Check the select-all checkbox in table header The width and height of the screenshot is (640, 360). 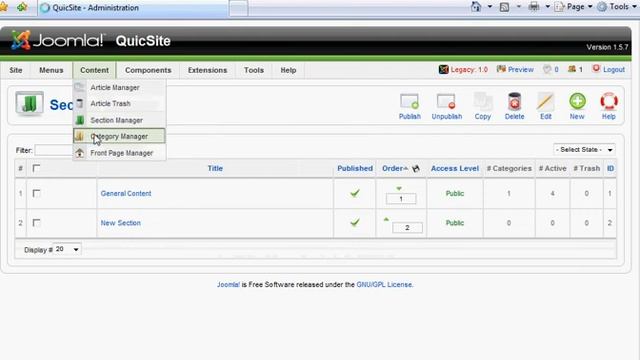pos(36,168)
